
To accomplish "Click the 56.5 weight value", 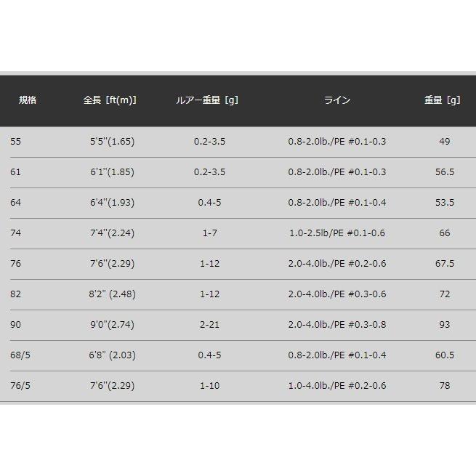I will click(x=444, y=172).
